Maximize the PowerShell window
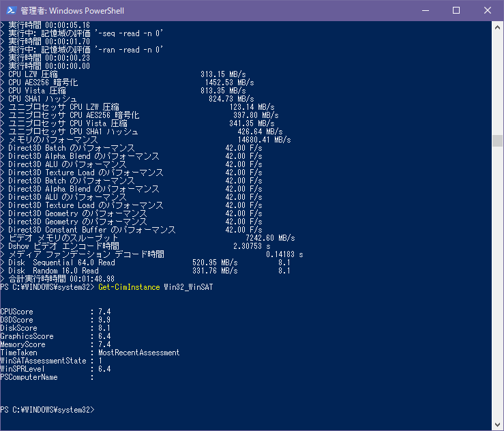This screenshot has width=504, height=431. pyautogui.click(x=456, y=10)
